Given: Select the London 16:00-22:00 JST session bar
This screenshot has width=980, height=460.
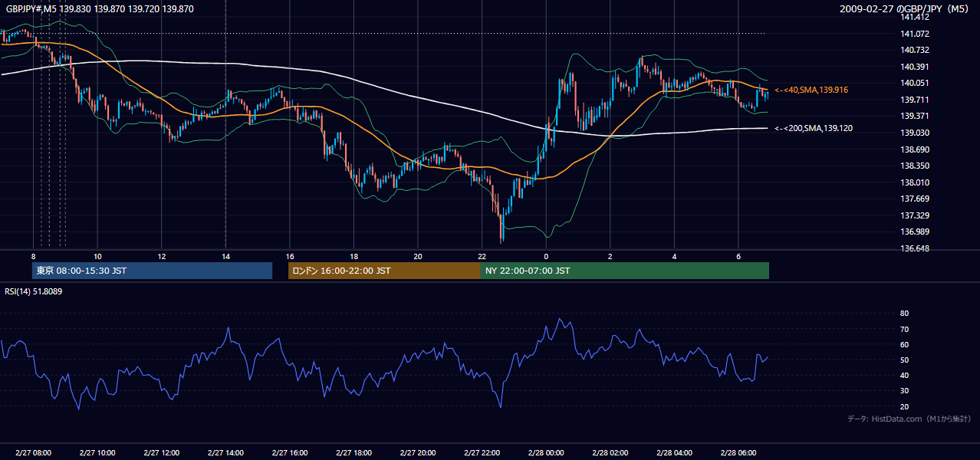Looking at the screenshot, I should click(384, 271).
